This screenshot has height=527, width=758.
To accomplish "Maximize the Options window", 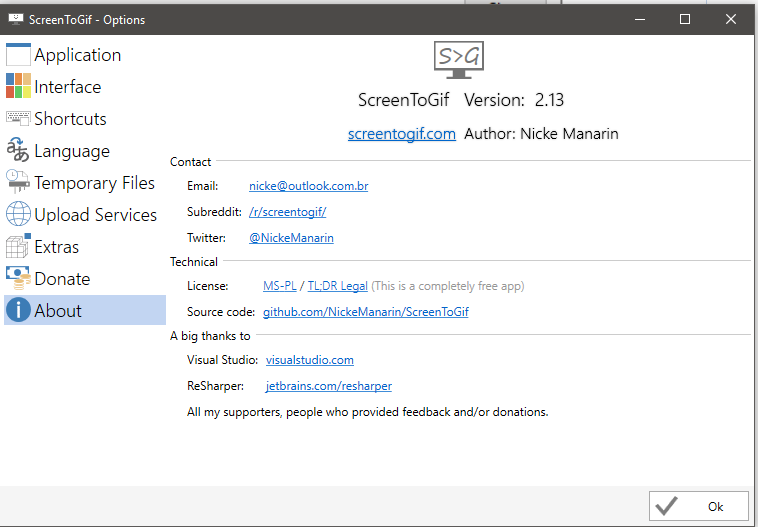I will [685, 19].
